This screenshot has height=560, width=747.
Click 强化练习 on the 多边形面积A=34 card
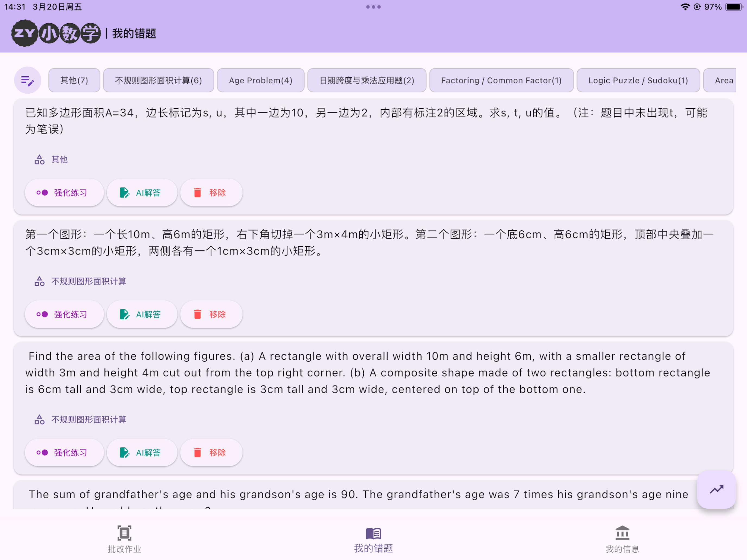pyautogui.click(x=64, y=193)
